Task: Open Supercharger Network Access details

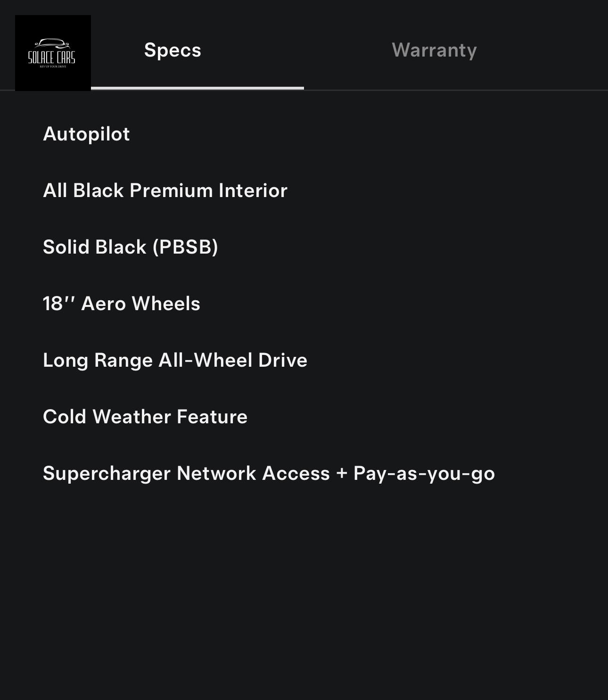Action: coord(269,473)
